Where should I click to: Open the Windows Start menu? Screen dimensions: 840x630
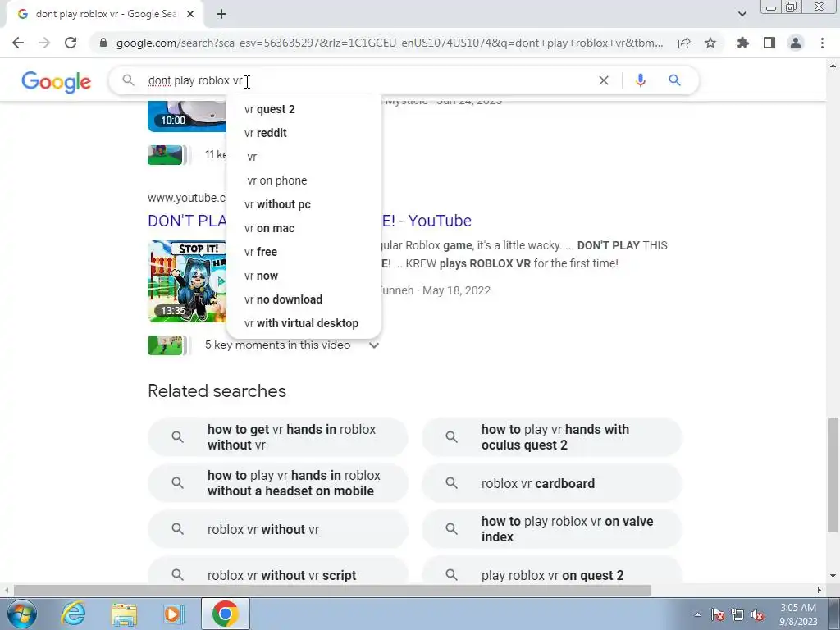21,614
